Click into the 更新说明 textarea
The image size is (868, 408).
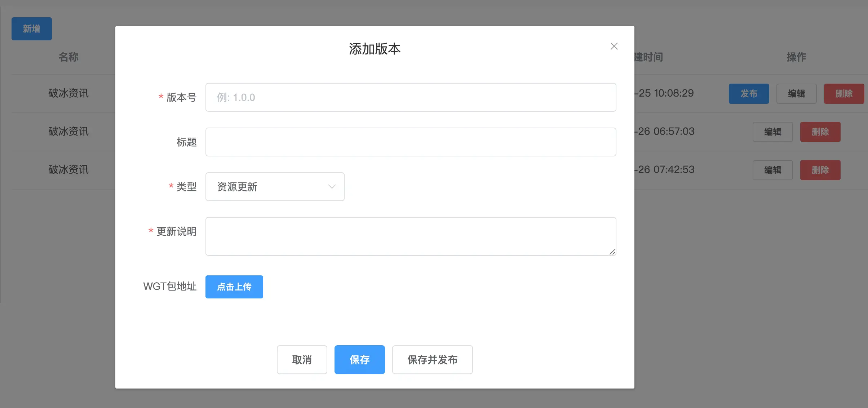tap(410, 236)
